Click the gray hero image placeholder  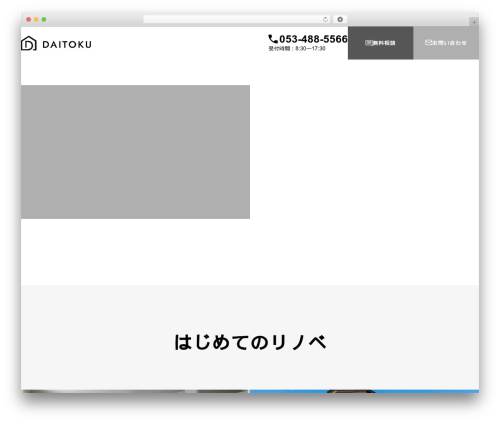[135, 152]
